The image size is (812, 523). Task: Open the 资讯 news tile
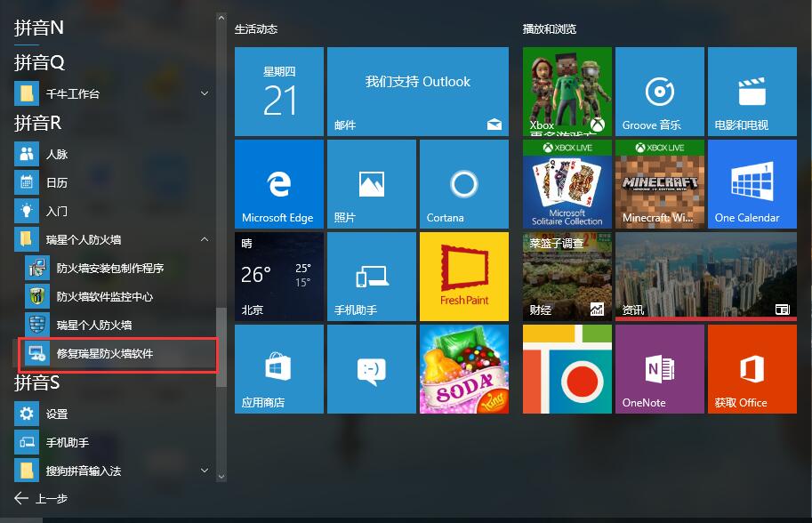point(706,277)
